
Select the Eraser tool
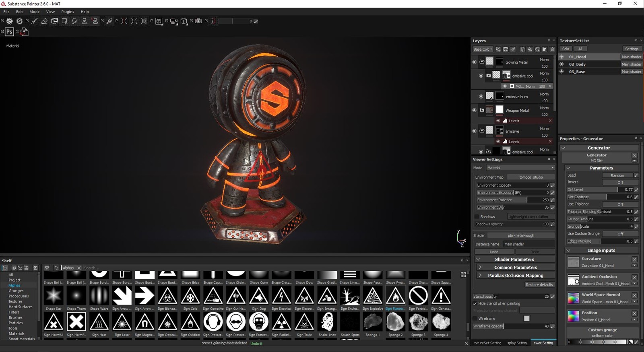[x=44, y=21]
